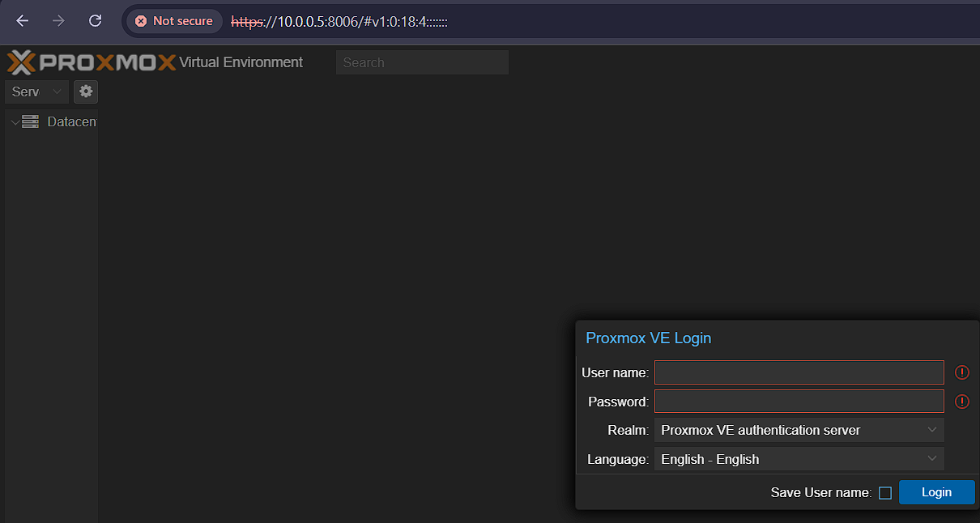980x523 pixels.
Task: Open the Realm dropdown
Action: coord(799,430)
